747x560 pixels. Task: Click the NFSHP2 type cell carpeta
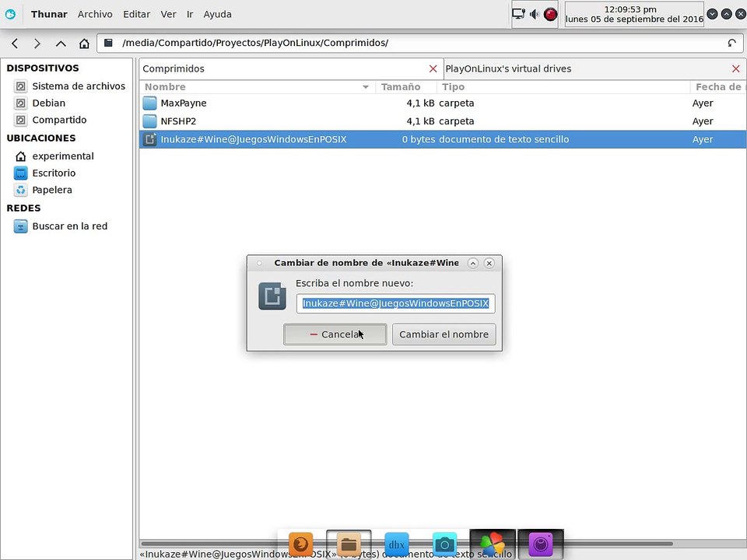(x=457, y=121)
